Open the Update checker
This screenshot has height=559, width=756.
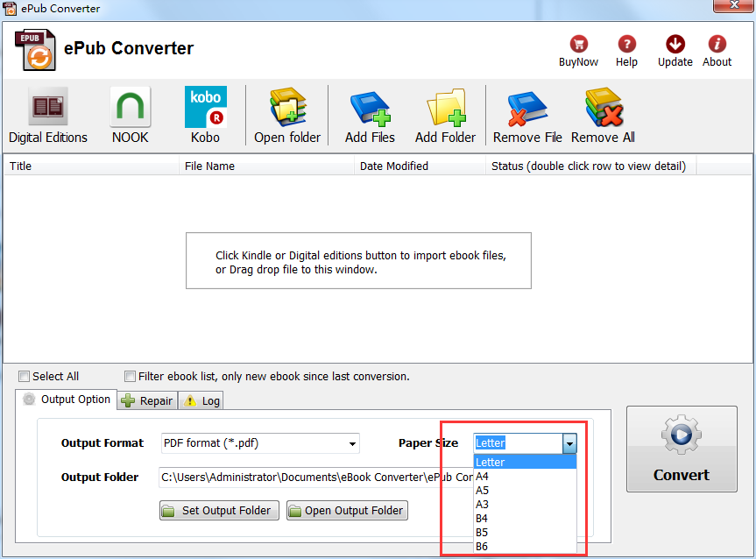pyautogui.click(x=674, y=50)
